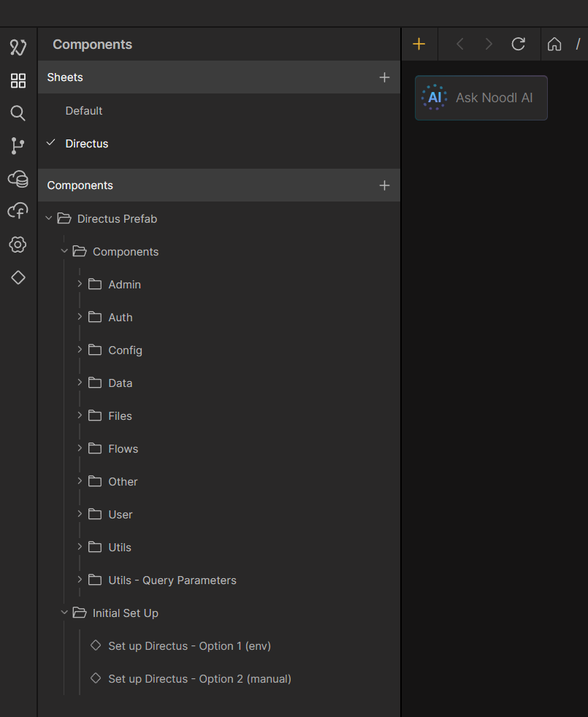Screen dimensions: 588x717
Task: Open Ask Noodl AI
Action: click(481, 98)
